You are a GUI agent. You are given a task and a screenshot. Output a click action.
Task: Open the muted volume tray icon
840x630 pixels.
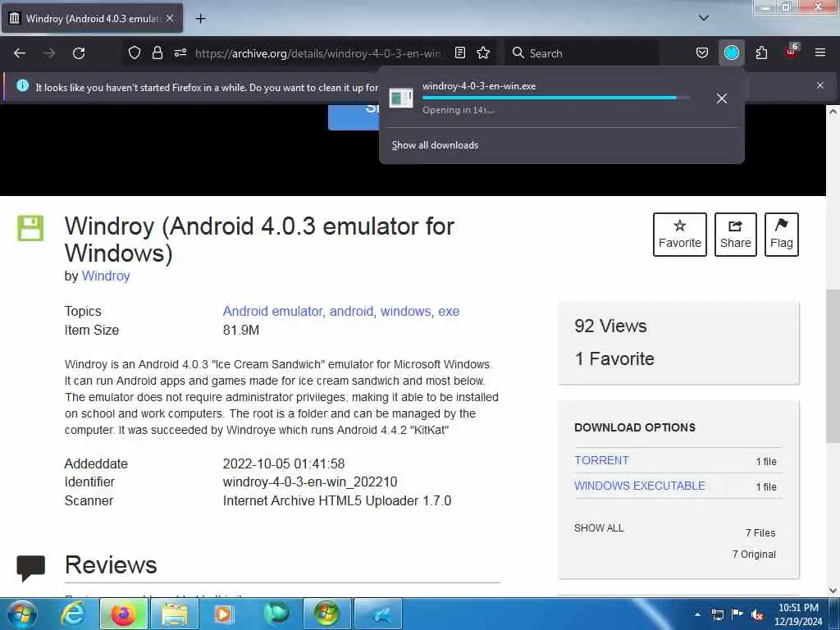[x=757, y=615]
